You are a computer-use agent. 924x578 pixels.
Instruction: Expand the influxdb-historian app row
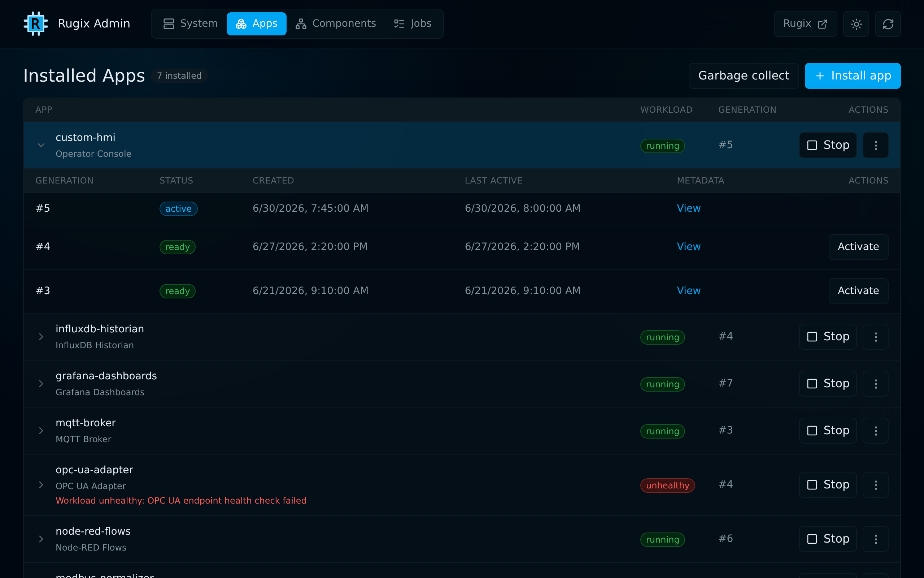tap(41, 337)
